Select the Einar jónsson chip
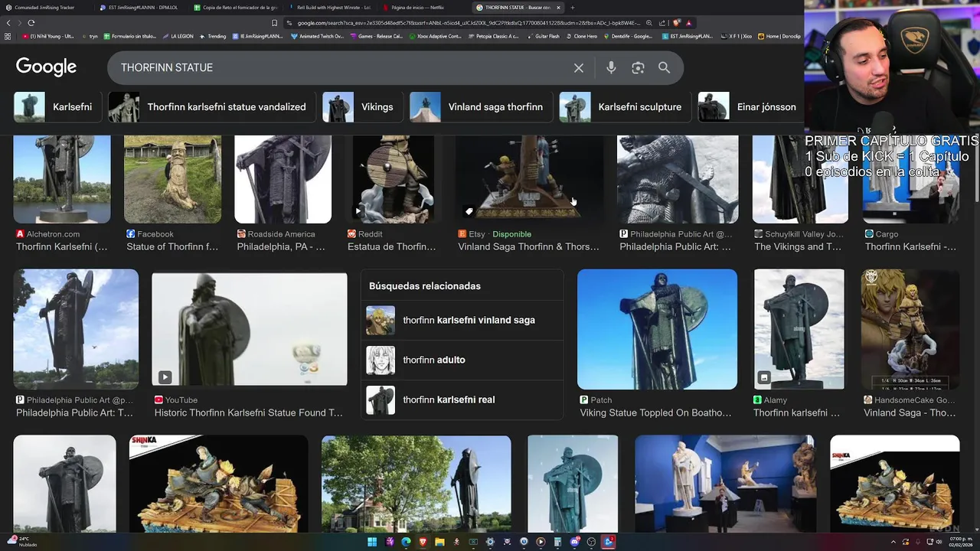 click(x=751, y=107)
